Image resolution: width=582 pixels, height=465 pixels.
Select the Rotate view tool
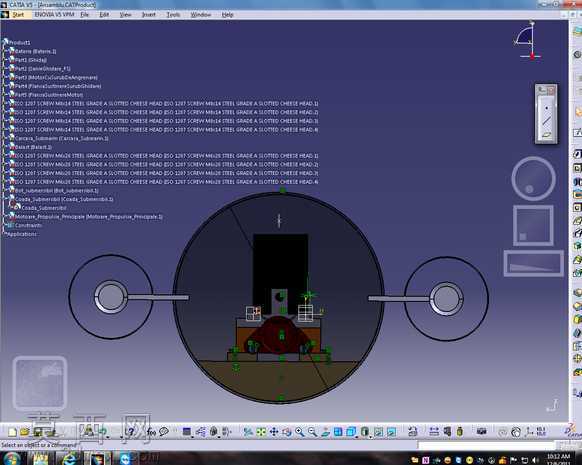point(287,432)
